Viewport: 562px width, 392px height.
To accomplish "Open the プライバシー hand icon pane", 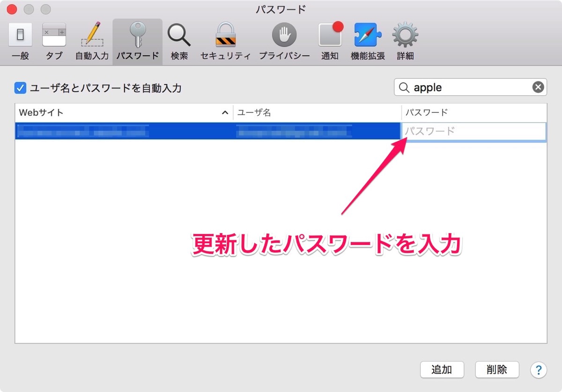I will [285, 42].
